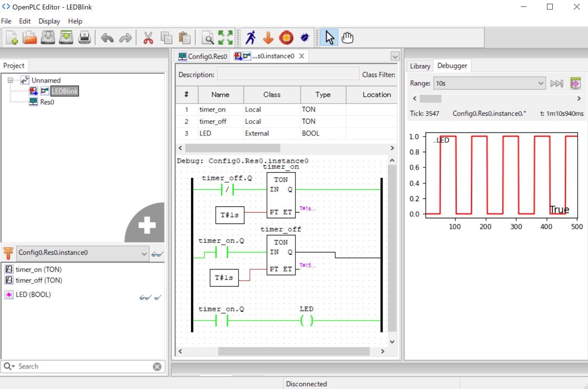Toggle debug glasses next to LED (BOOL)

145,297
